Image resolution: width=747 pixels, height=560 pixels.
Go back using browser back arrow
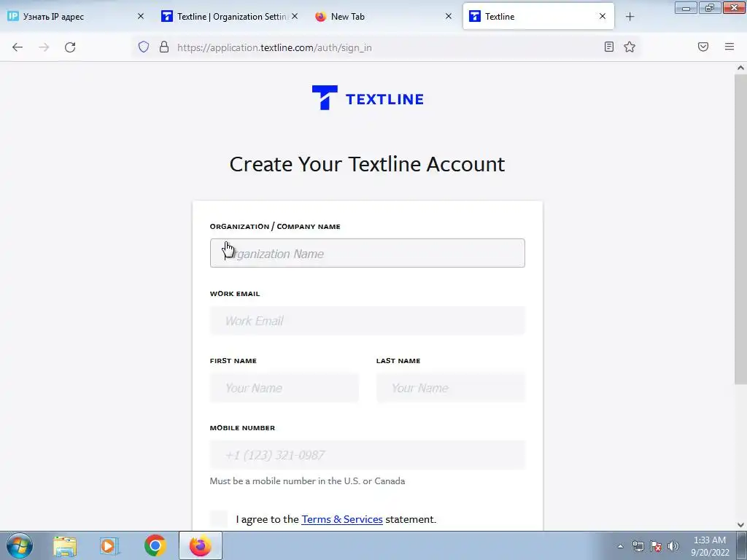18,47
